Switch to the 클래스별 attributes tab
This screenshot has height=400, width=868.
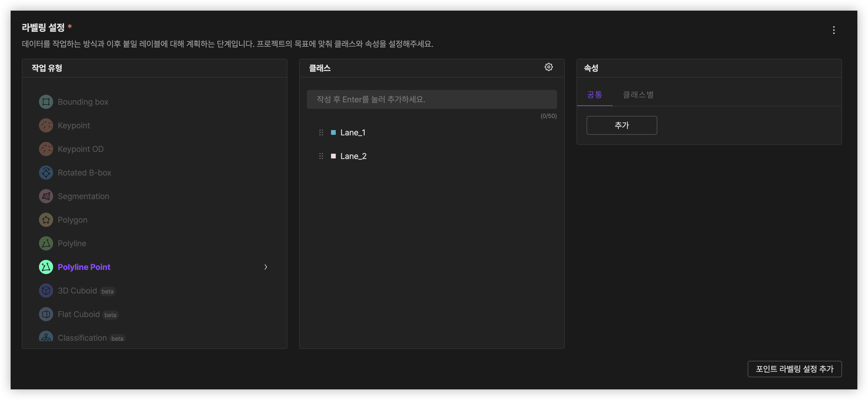click(638, 95)
